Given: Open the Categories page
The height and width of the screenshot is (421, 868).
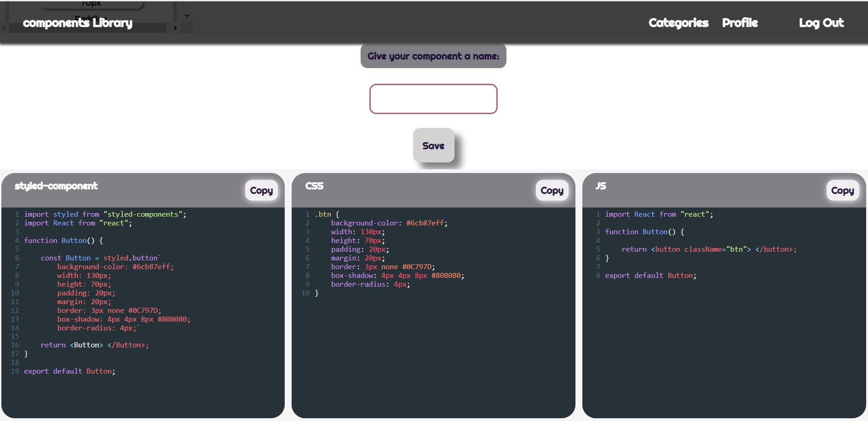Looking at the screenshot, I should click(x=678, y=23).
